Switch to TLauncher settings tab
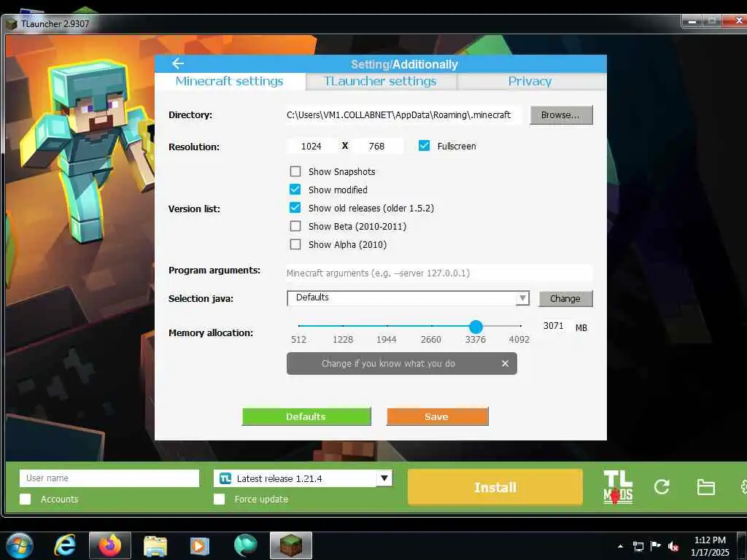The height and width of the screenshot is (560, 747). coord(380,82)
